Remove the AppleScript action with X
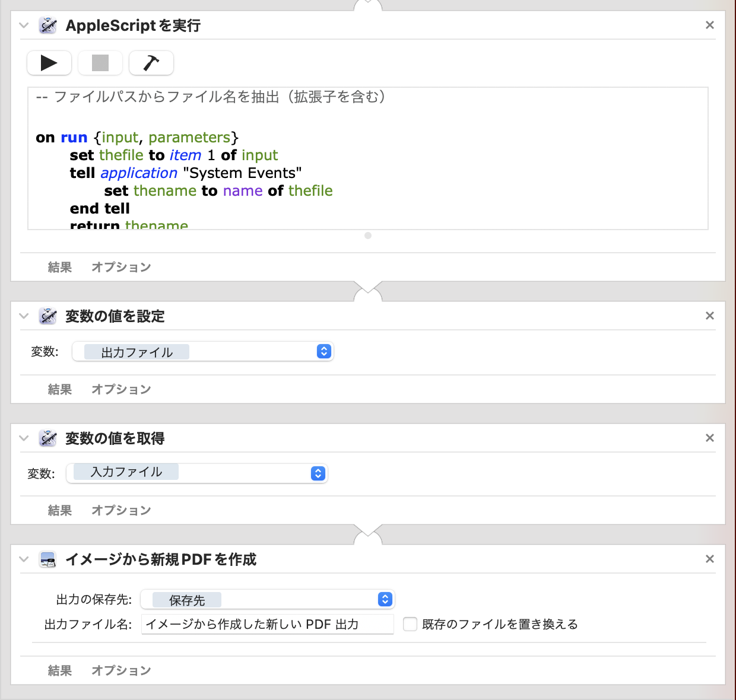Screen dimensions: 736x700 709,25
